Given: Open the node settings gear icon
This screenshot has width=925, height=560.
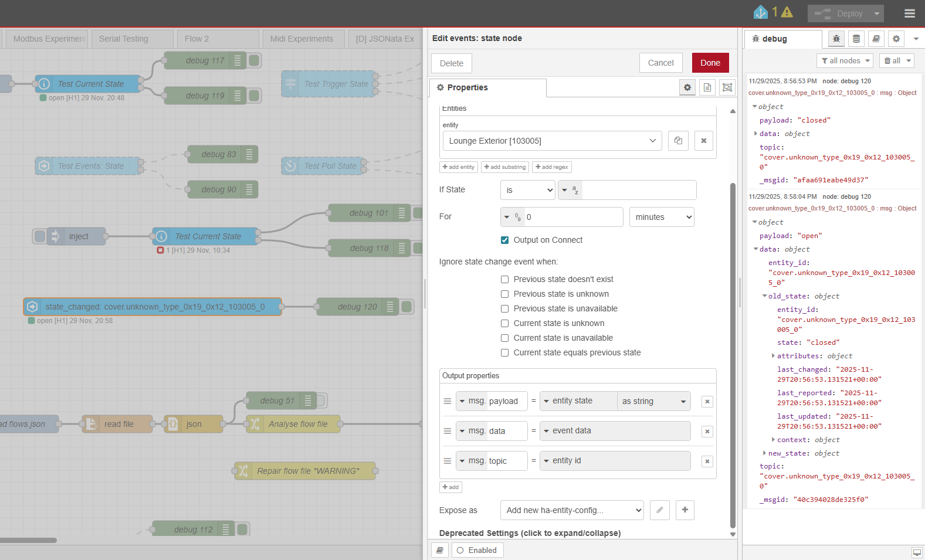Looking at the screenshot, I should click(x=687, y=87).
